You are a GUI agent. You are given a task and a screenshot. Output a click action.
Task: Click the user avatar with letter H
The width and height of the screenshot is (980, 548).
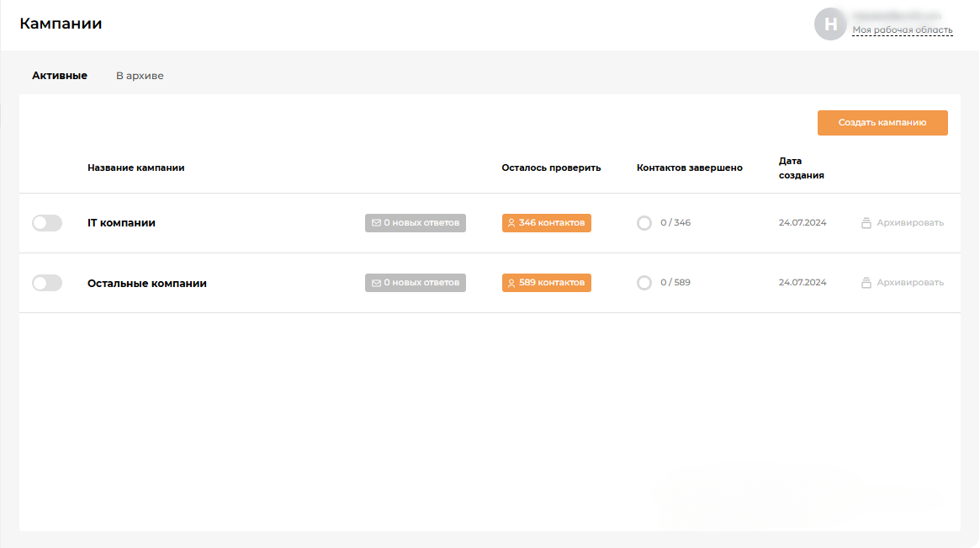coord(830,24)
